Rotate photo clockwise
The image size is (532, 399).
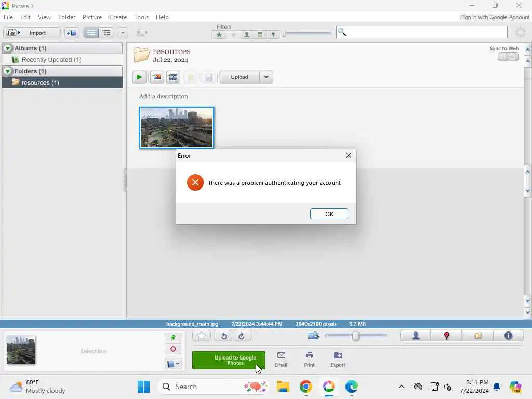coord(242,336)
